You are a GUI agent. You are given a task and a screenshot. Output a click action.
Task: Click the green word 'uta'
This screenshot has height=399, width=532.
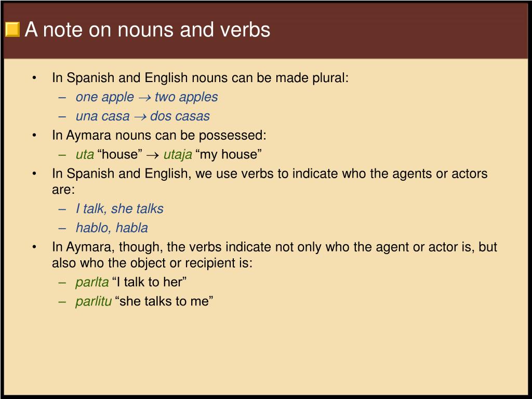click(x=85, y=154)
